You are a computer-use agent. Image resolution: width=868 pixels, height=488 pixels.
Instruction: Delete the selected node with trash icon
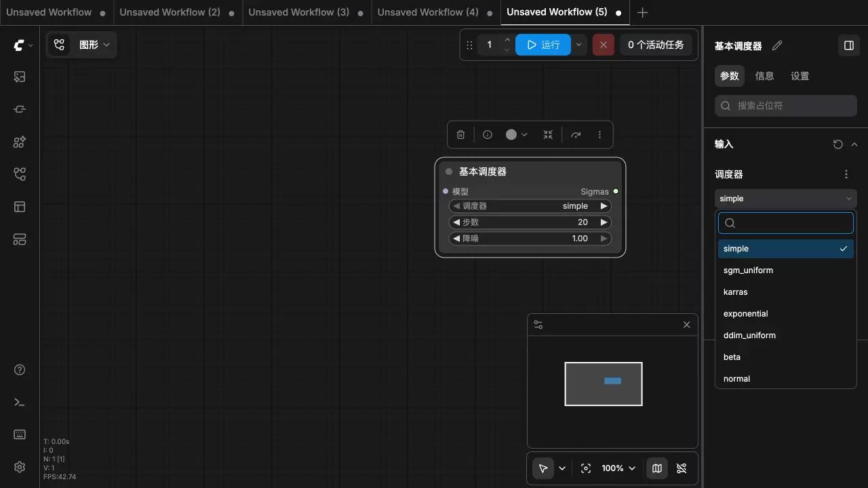click(x=460, y=135)
